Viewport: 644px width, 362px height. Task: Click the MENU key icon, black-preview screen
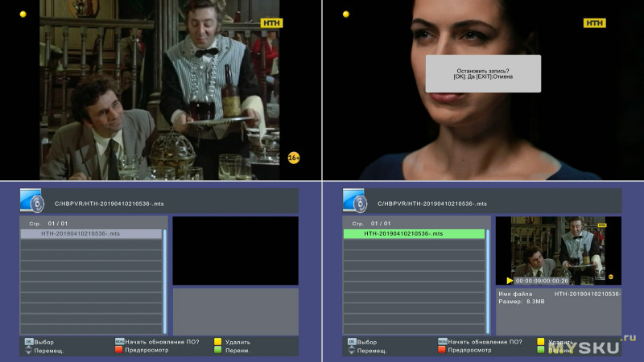point(119,341)
